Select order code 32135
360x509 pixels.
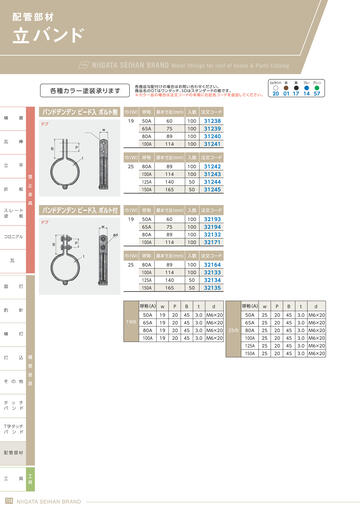tap(212, 288)
